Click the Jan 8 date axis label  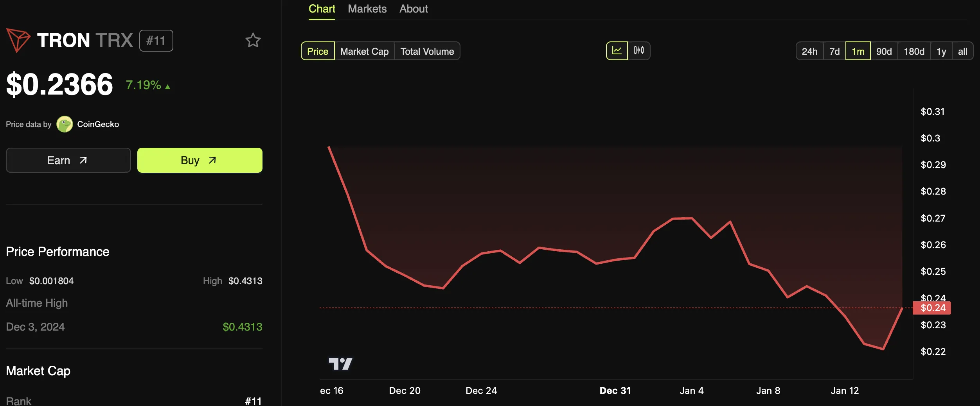pos(768,391)
